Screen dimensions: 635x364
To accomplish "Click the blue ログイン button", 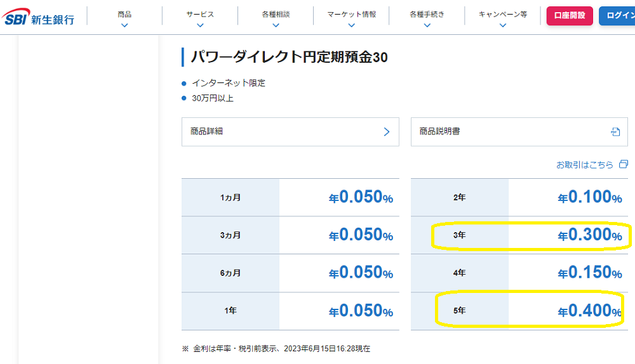I will (x=617, y=16).
